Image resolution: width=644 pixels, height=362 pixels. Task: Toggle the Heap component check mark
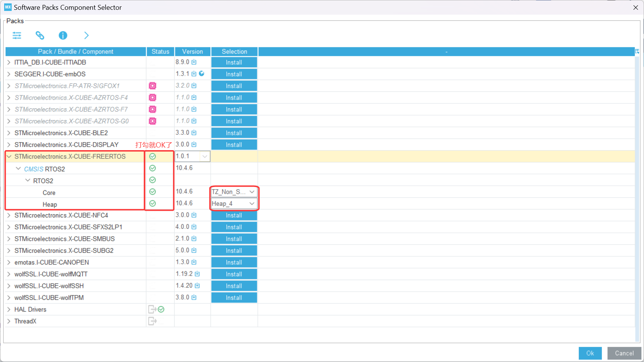pos(153,204)
